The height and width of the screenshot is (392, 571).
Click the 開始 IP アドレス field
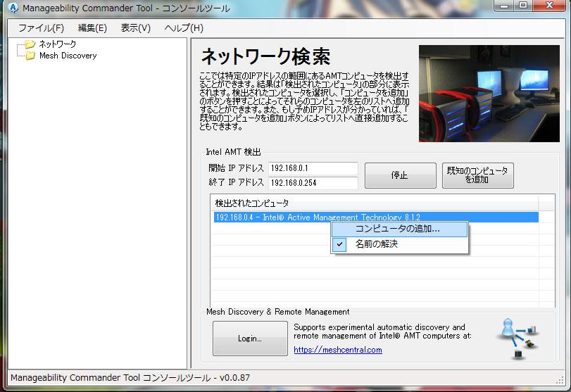click(x=313, y=168)
